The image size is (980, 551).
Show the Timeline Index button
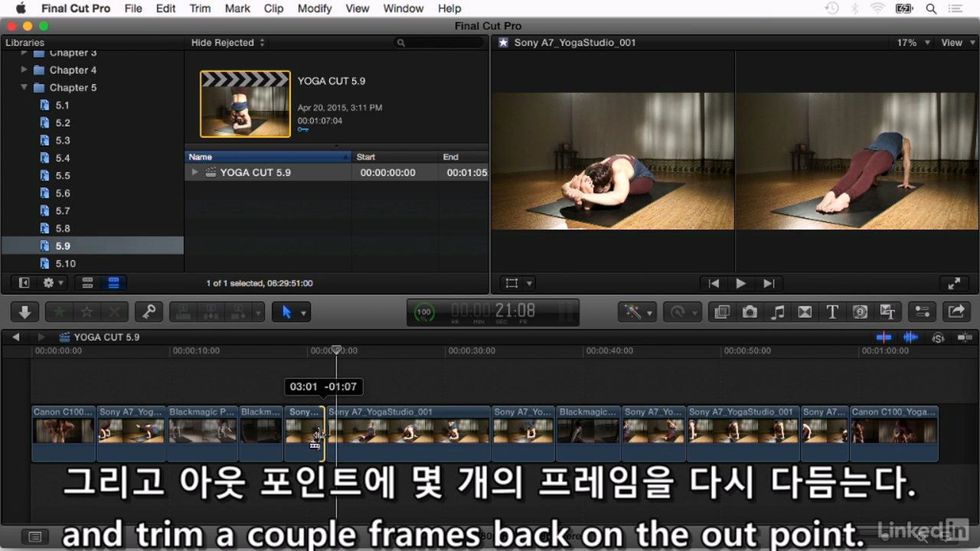[x=34, y=536]
